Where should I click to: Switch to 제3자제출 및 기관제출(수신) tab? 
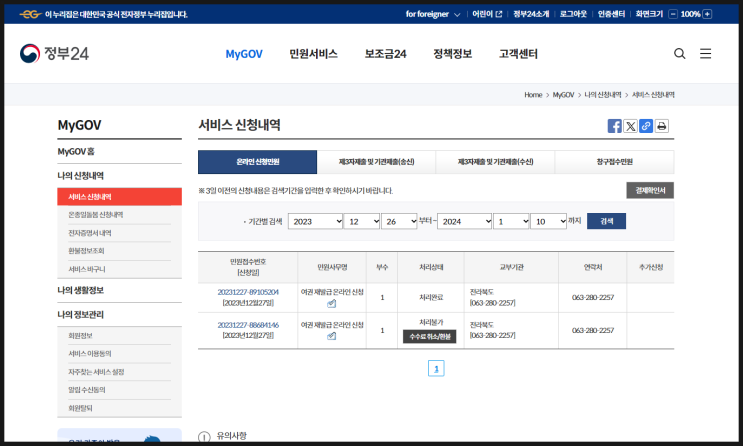tap(495, 162)
